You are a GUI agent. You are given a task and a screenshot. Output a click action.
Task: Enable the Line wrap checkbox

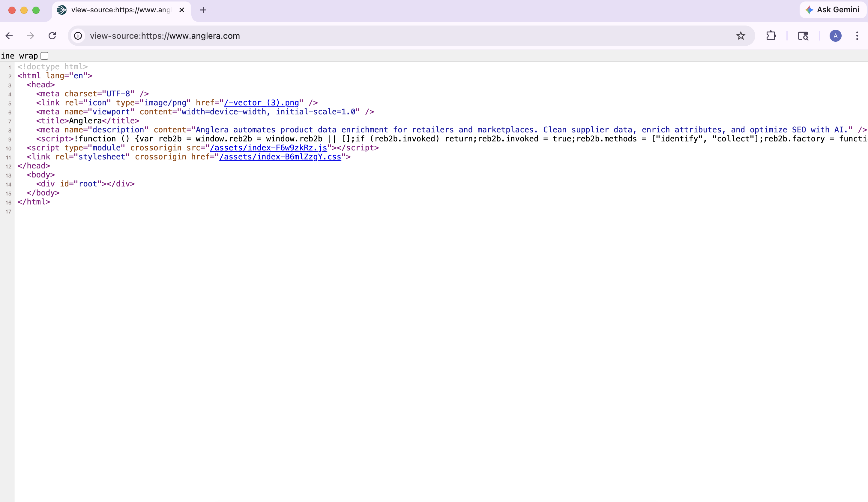point(44,56)
